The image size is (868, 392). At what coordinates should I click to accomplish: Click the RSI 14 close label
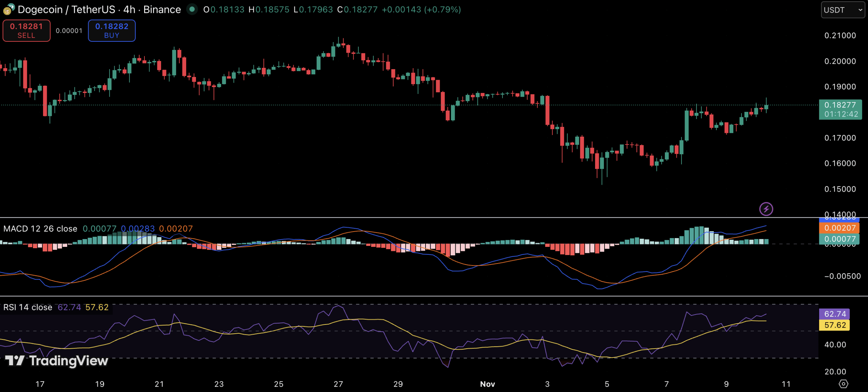click(28, 307)
